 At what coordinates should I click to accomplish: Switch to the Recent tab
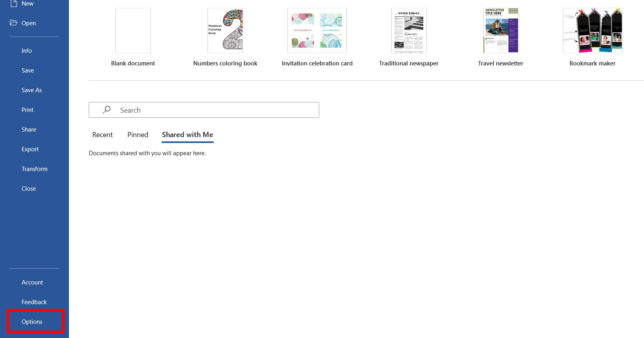102,135
